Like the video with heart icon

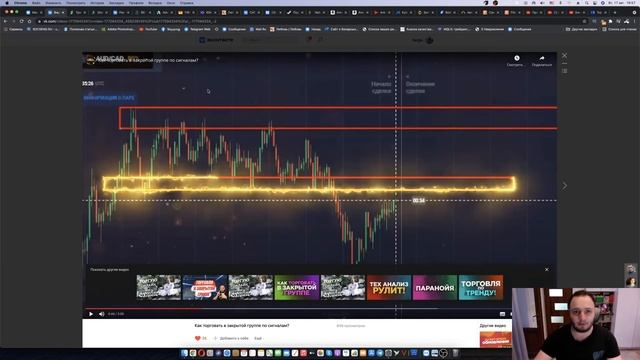(198, 338)
